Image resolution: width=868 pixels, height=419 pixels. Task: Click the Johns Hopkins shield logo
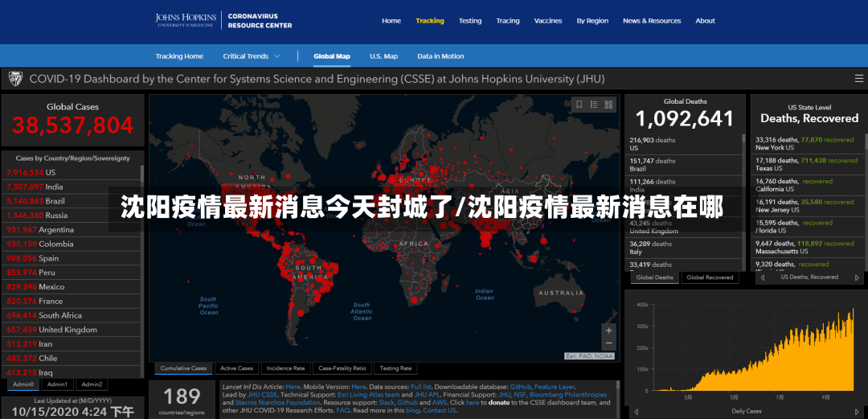pos(15,80)
